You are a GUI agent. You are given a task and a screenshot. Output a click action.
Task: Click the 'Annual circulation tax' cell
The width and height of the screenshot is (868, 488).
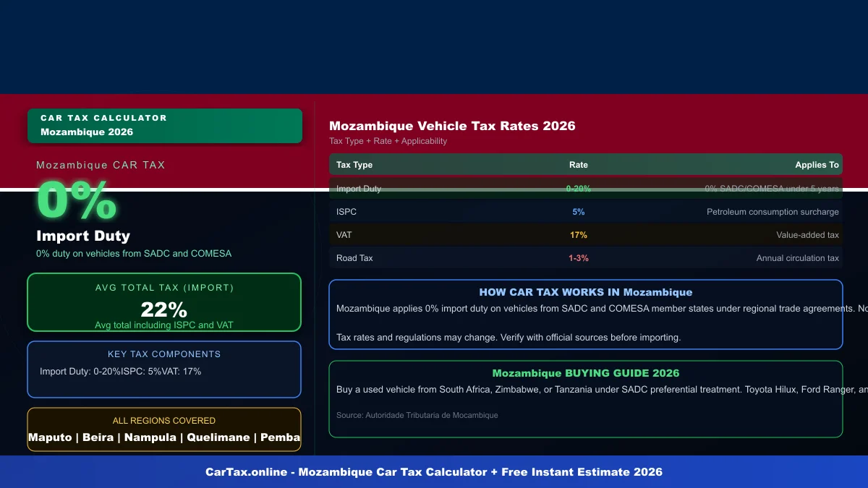[x=798, y=258]
